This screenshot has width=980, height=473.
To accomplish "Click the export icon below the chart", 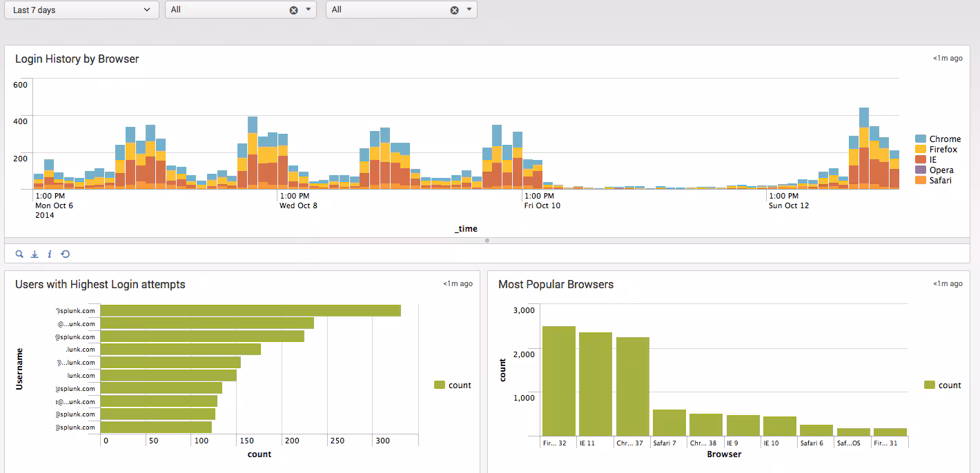I will pos(35,254).
